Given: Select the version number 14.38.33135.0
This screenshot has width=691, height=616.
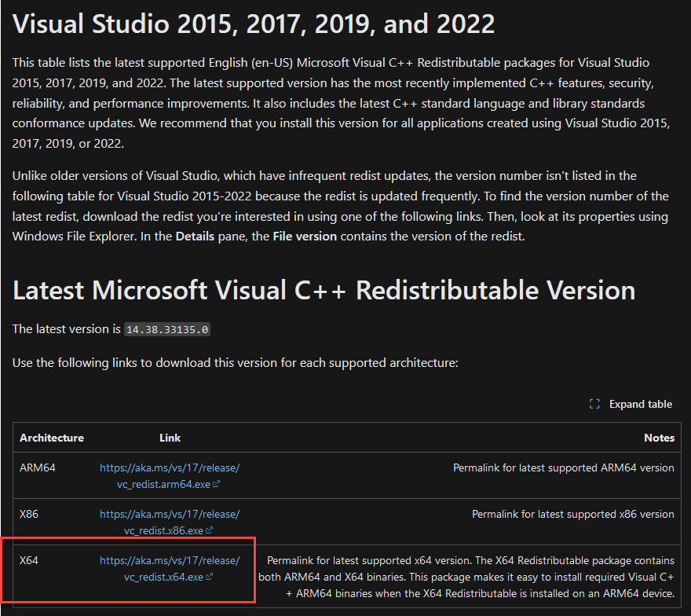Looking at the screenshot, I should pos(167,329).
